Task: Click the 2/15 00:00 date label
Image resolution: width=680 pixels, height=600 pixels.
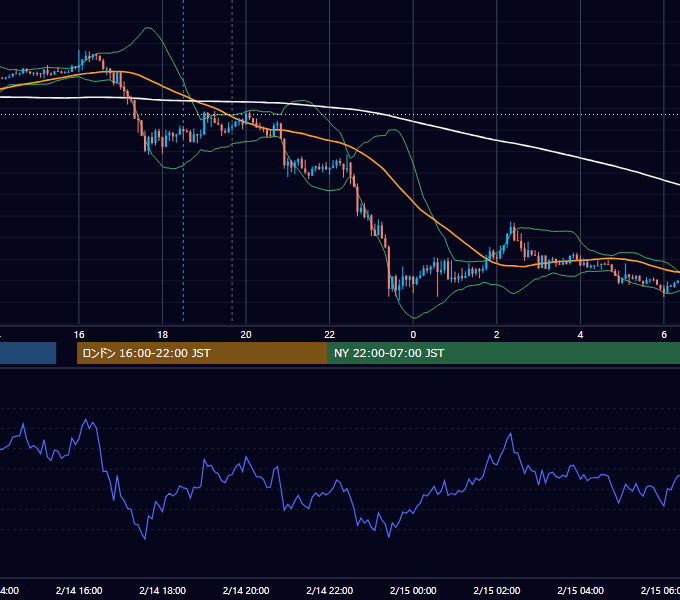Action: pos(413,590)
